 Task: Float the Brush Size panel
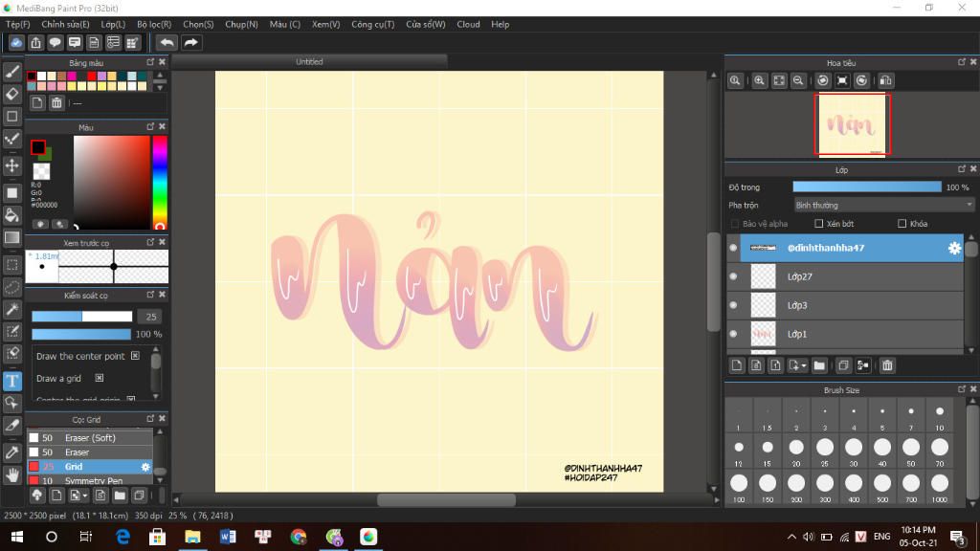click(x=961, y=389)
